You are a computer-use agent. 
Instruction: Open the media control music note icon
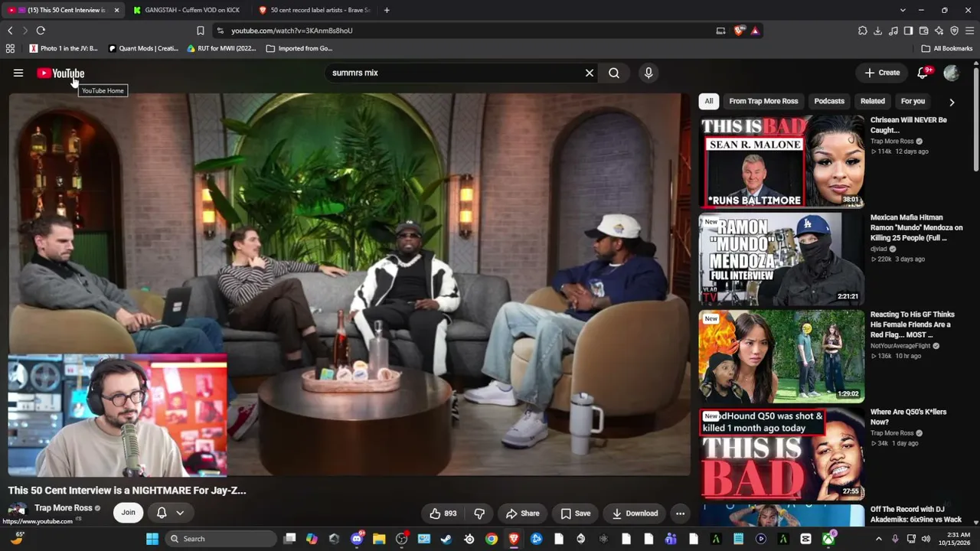[893, 31]
